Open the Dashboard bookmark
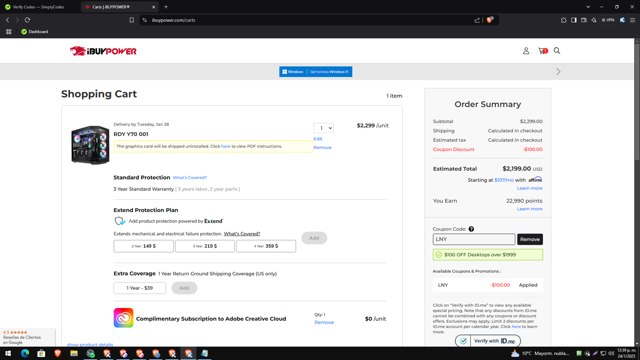The width and height of the screenshot is (640, 360). pos(35,31)
